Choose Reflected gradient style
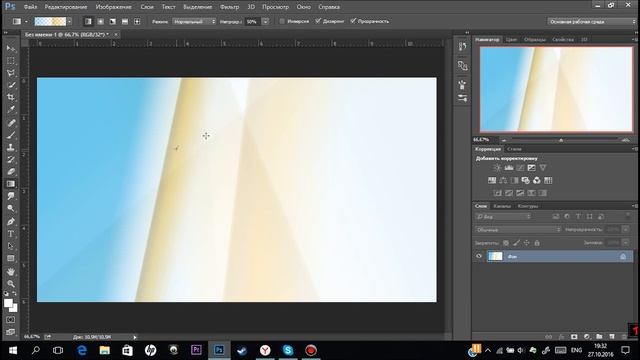Image resolution: width=640 pixels, height=360 pixels. pyautogui.click(x=125, y=21)
